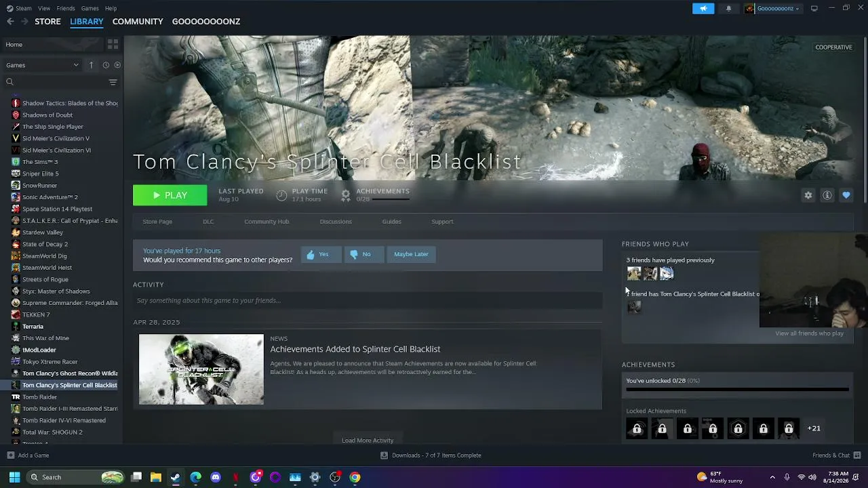Choose Maybe Later for recommendation
The image size is (868, 488).
[411, 254]
